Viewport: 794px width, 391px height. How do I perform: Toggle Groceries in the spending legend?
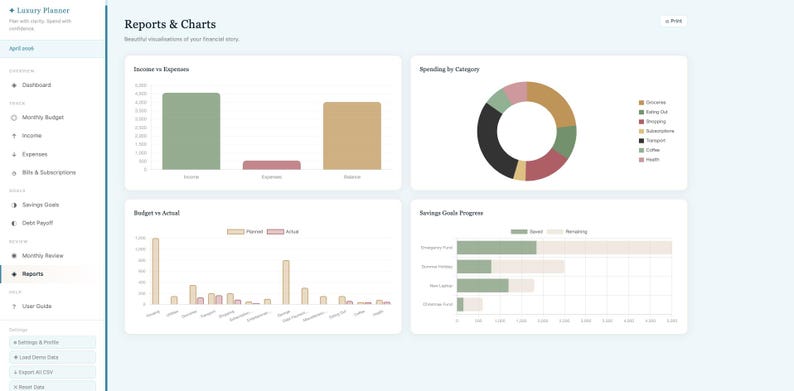(x=652, y=102)
